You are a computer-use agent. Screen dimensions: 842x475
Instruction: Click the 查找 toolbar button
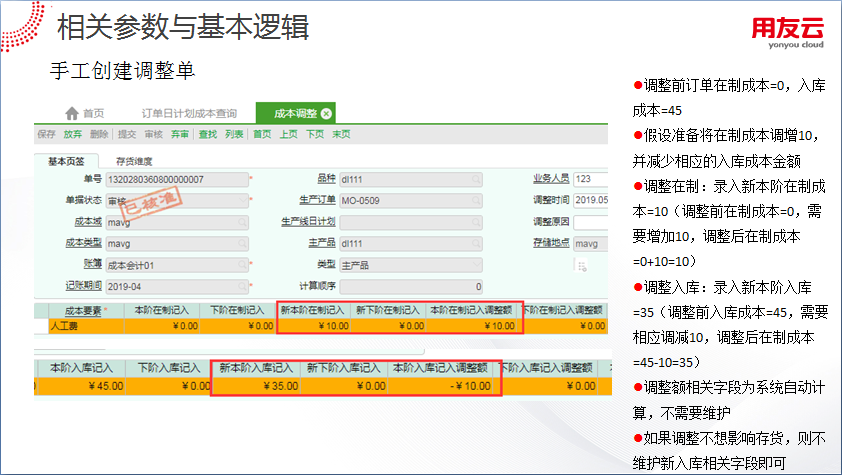(x=207, y=134)
